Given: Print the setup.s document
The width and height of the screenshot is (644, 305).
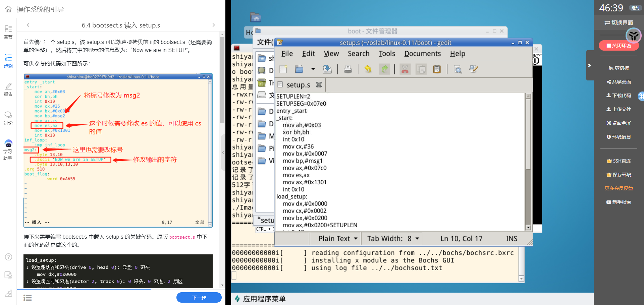Looking at the screenshot, I should click(348, 69).
